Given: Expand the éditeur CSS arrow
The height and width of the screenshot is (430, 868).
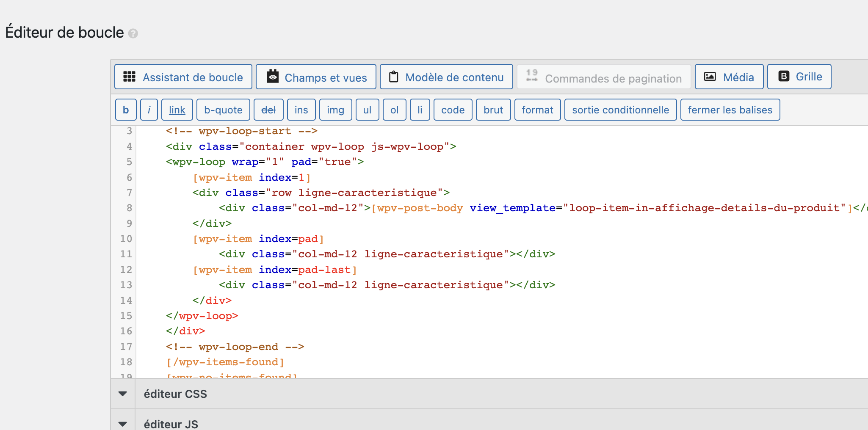Looking at the screenshot, I should tap(123, 394).
